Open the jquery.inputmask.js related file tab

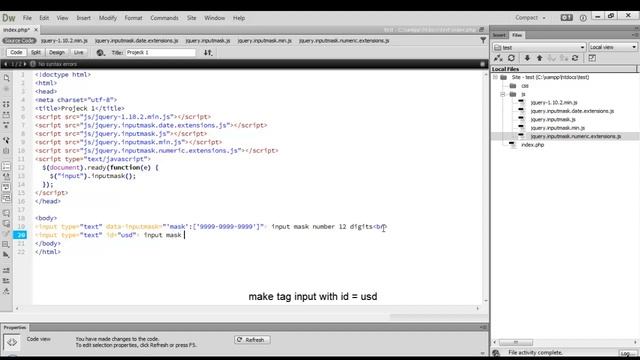(208, 40)
